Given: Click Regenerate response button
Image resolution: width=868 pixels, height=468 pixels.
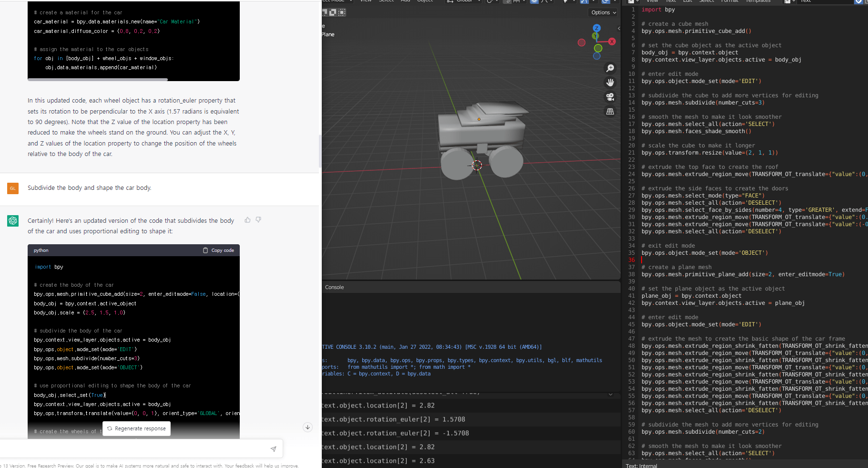Looking at the screenshot, I should (x=136, y=428).
